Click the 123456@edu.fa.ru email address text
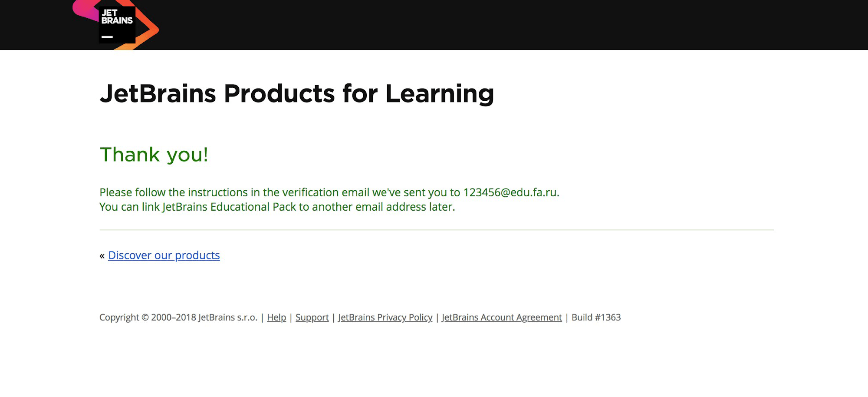 pyautogui.click(x=510, y=192)
